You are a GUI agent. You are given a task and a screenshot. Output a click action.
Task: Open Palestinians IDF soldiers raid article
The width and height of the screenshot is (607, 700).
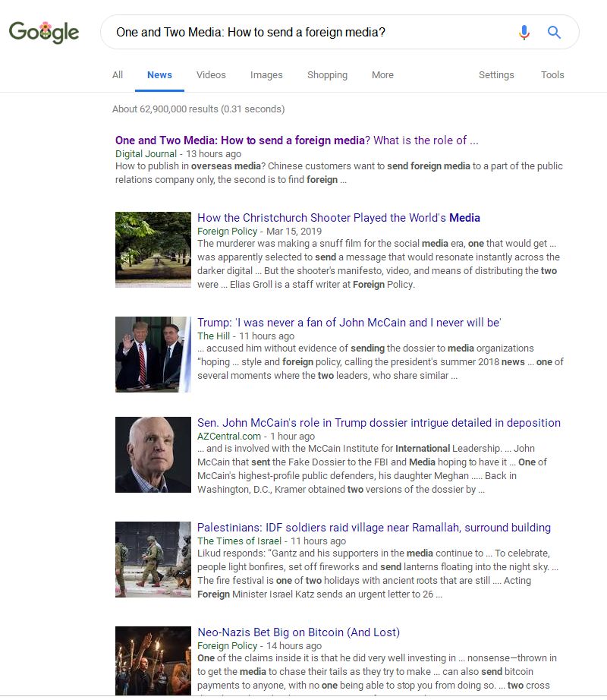coord(374,528)
